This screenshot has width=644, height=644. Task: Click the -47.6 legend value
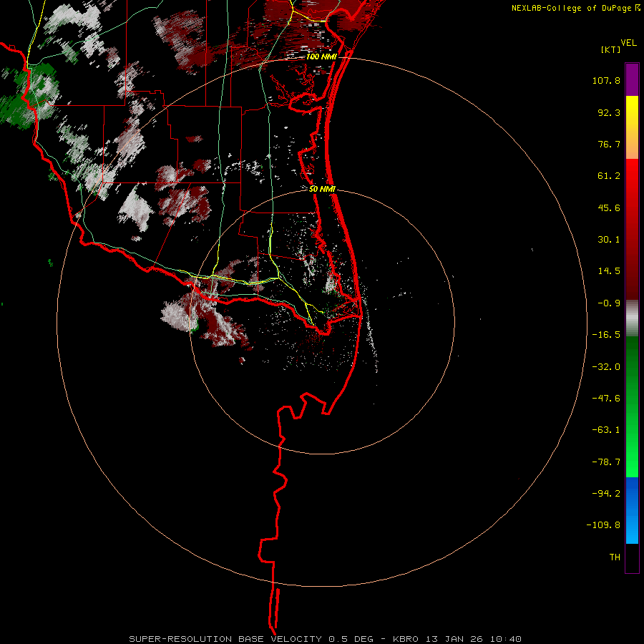[x=606, y=398]
